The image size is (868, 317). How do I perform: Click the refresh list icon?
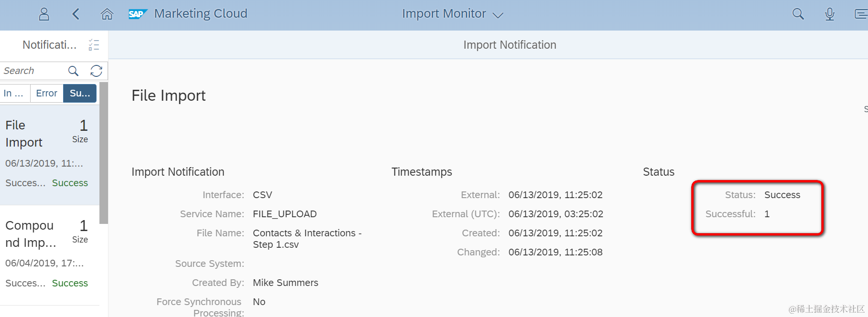(96, 71)
